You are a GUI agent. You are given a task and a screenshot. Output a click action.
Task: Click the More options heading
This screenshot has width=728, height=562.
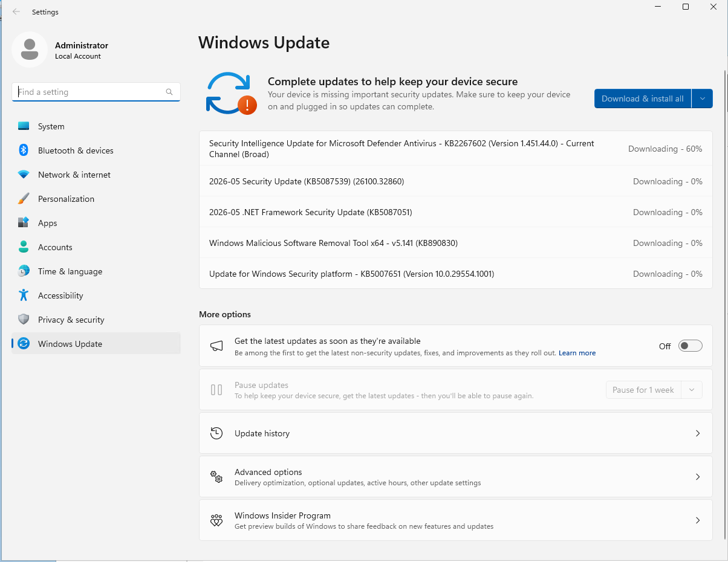[x=225, y=314]
